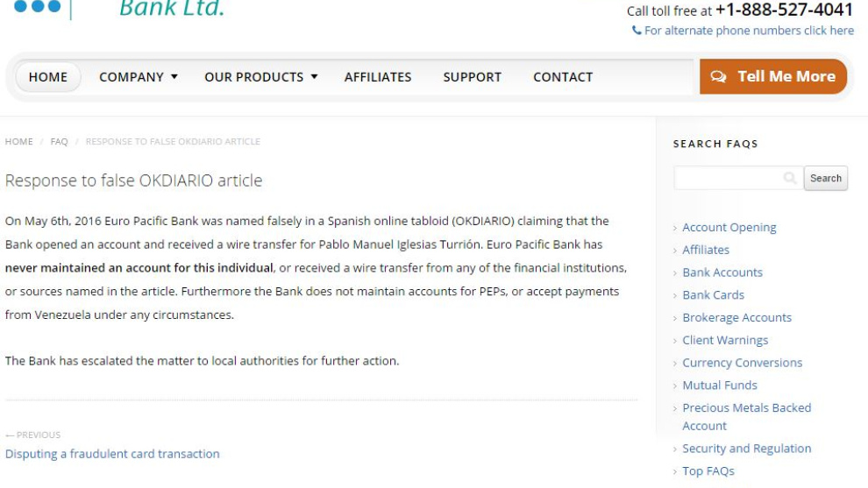Click the phone icon beside alternate numbers

coord(637,32)
